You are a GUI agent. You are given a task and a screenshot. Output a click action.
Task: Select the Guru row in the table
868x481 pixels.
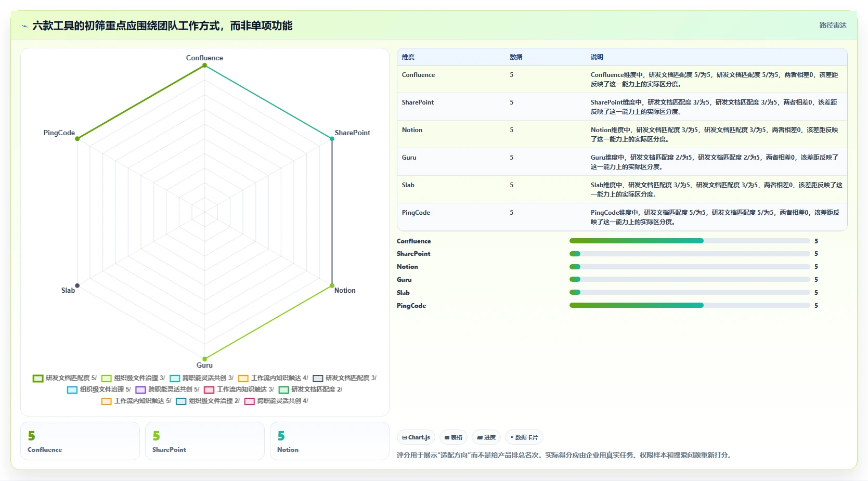[x=622, y=162]
